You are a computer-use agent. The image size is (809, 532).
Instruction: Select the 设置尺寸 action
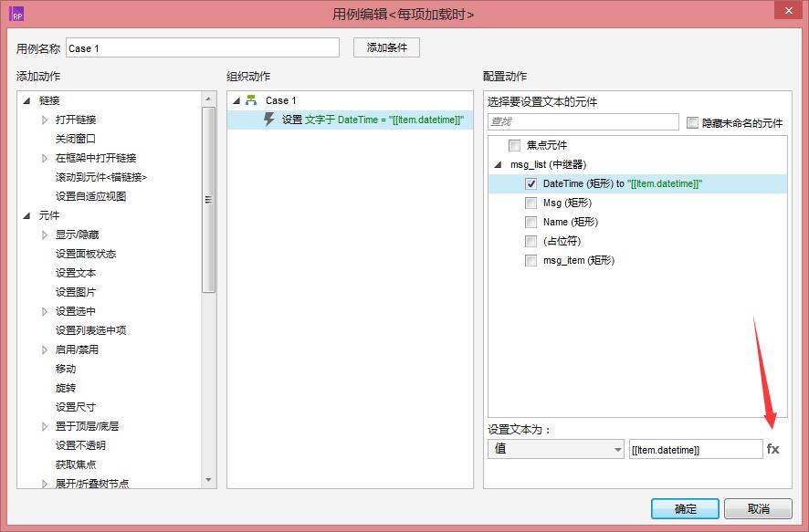point(75,407)
